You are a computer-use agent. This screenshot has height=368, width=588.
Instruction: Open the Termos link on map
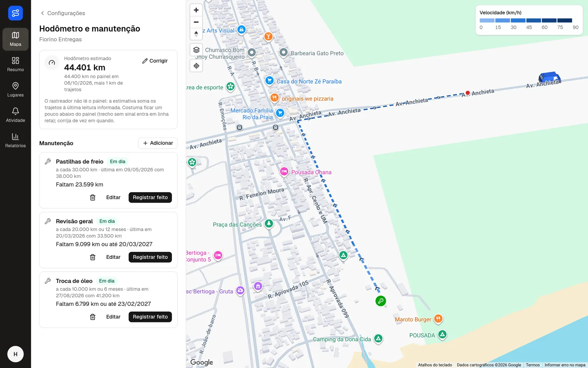(533, 365)
